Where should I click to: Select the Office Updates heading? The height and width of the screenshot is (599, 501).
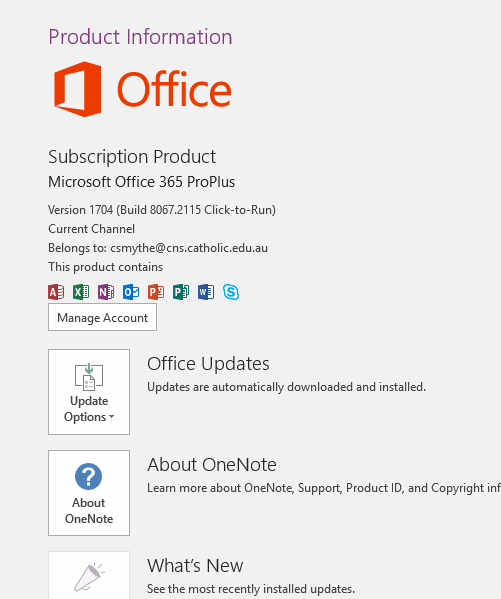pyautogui.click(x=208, y=364)
